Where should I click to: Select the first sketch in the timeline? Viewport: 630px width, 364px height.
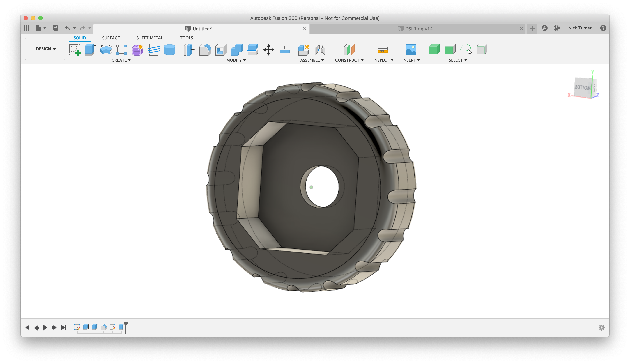point(77,327)
